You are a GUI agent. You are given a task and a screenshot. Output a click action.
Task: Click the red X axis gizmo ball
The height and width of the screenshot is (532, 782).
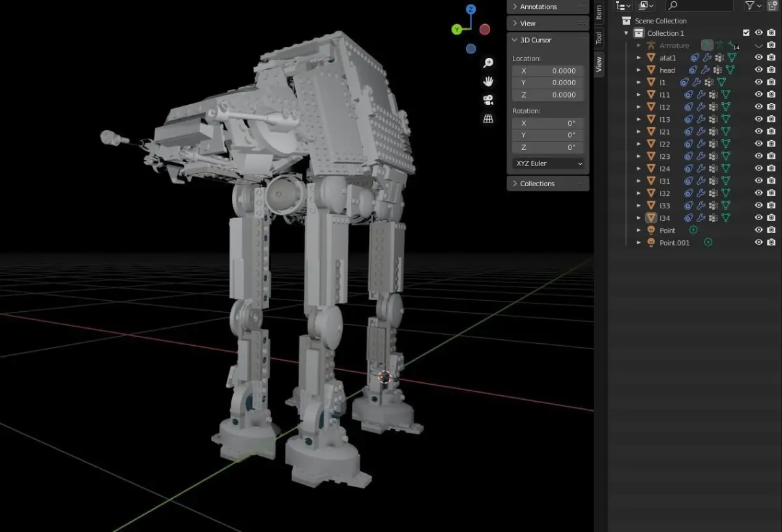click(485, 29)
